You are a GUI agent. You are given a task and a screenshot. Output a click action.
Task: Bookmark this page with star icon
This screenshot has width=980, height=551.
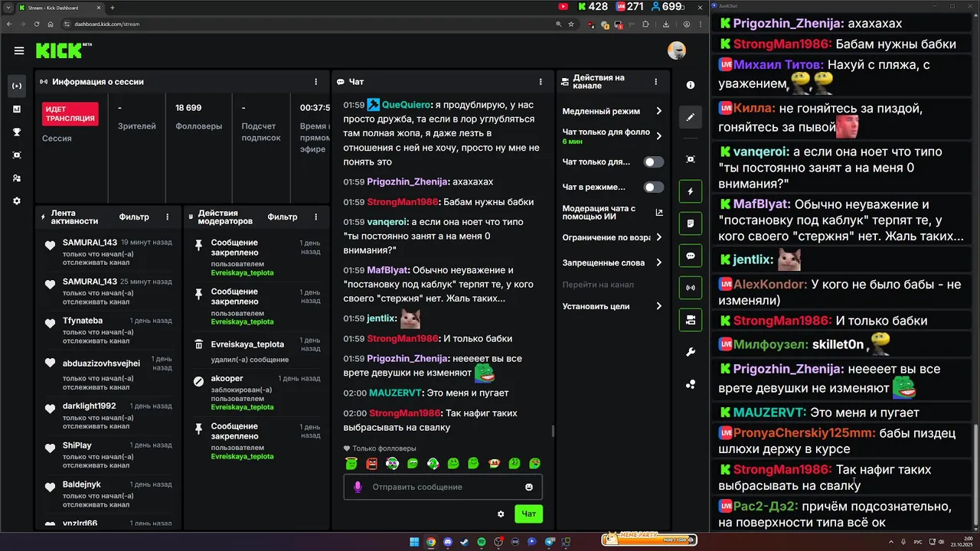571,24
